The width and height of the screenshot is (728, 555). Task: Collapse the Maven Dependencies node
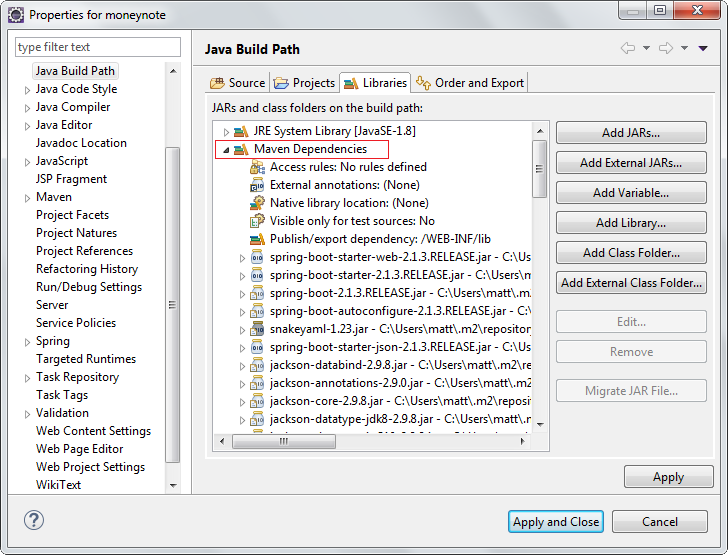pyautogui.click(x=226, y=150)
